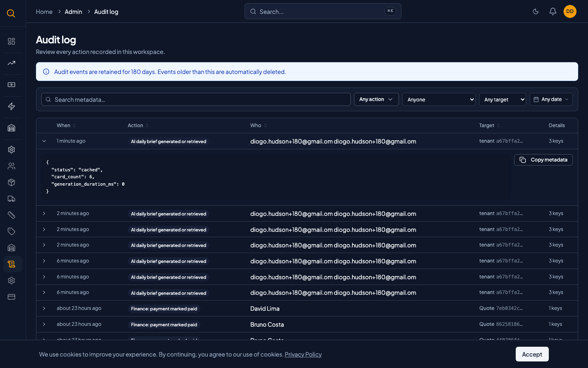Open the warehouse icon below the lightning bolt

11,128
